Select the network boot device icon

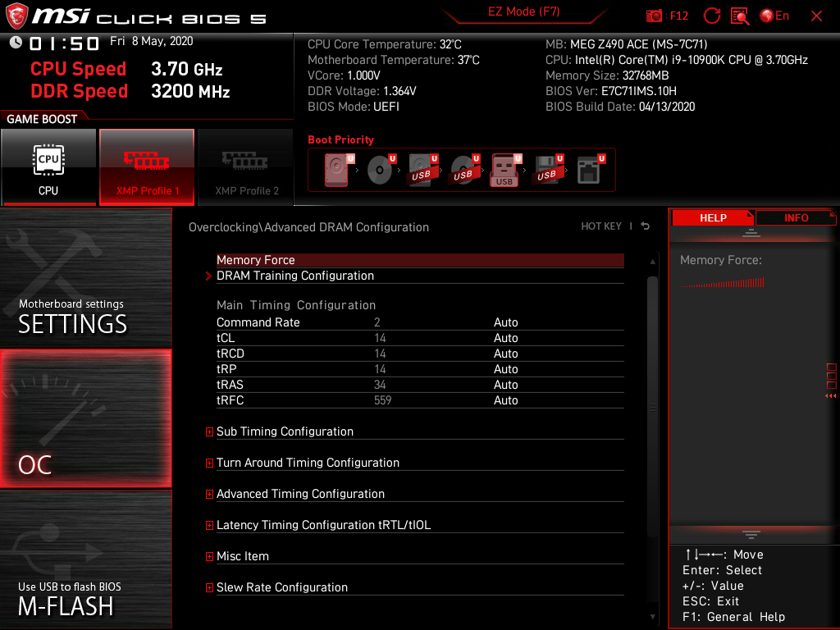[590, 170]
